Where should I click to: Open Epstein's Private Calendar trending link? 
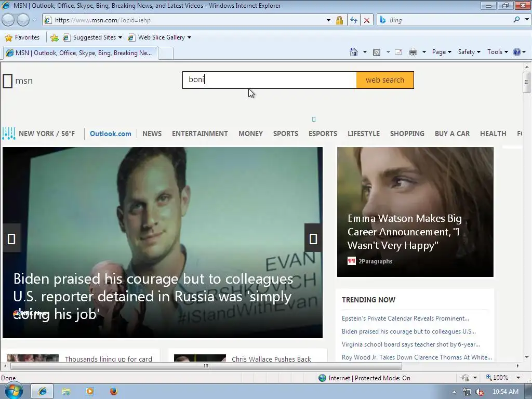pyautogui.click(x=405, y=318)
